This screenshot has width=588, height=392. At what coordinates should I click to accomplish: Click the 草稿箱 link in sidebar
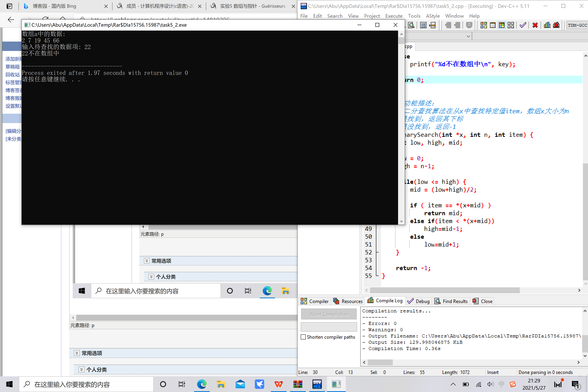(x=13, y=67)
